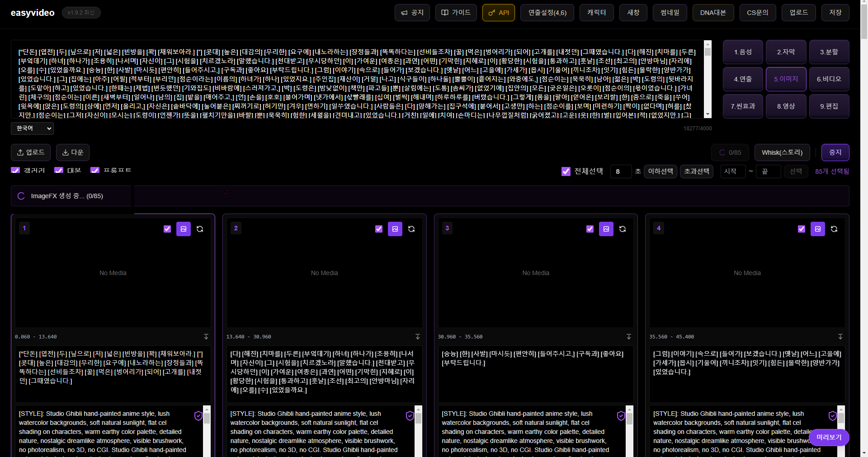The height and width of the screenshot is (457, 868).
Task: Click the image icon on card 1
Action: coord(184,229)
